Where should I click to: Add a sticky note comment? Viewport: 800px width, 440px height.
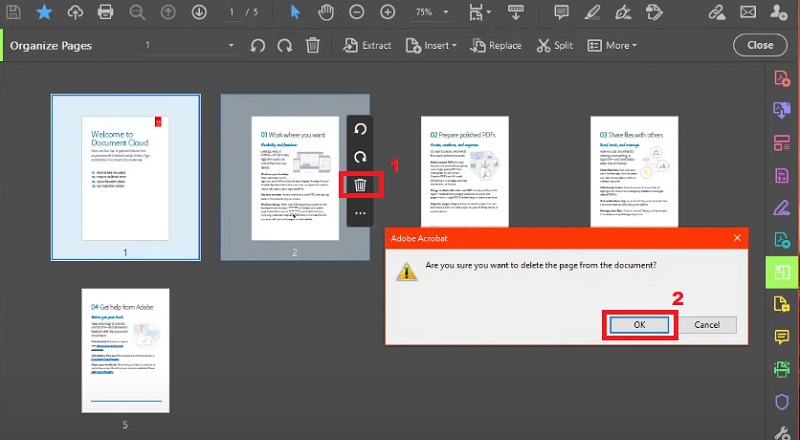(x=561, y=12)
